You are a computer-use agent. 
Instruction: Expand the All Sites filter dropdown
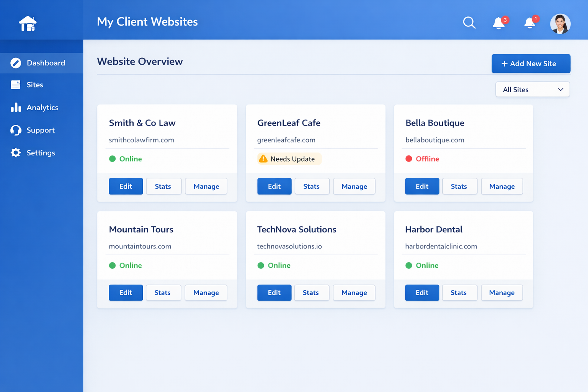(532, 90)
